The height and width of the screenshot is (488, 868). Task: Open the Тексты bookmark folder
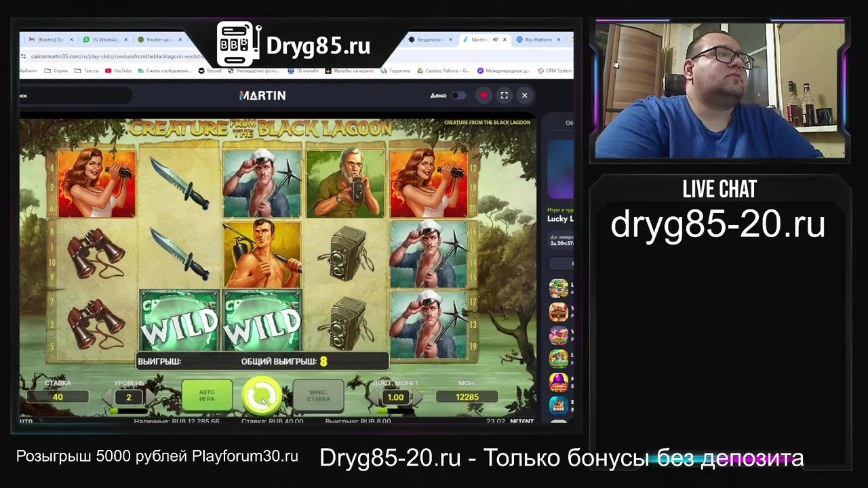coord(87,70)
